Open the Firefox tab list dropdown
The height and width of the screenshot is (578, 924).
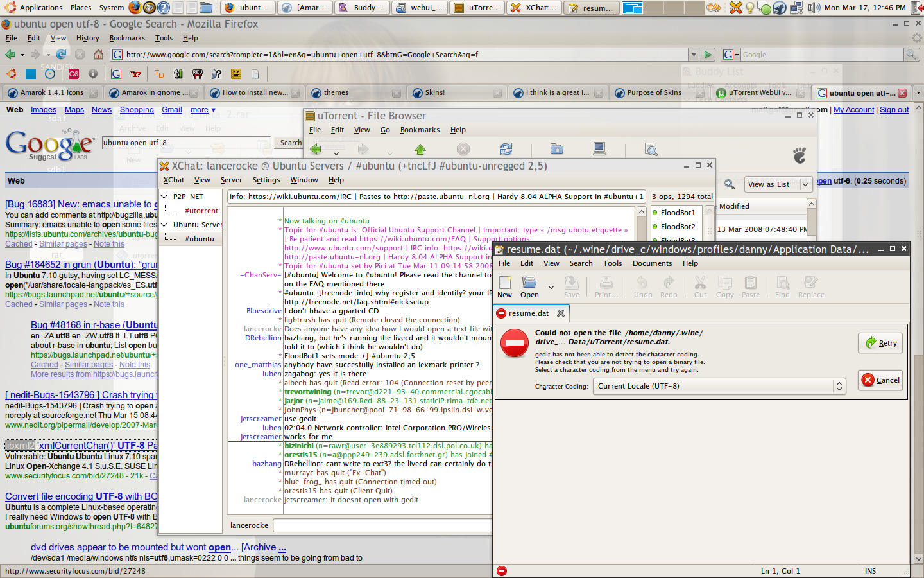[918, 92]
